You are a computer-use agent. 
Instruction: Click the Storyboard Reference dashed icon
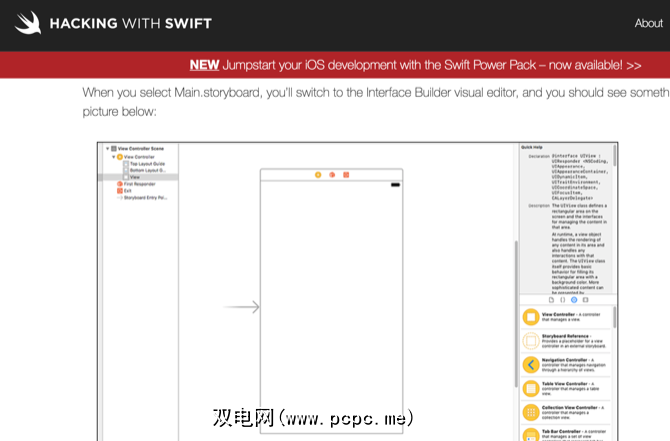[x=531, y=341]
